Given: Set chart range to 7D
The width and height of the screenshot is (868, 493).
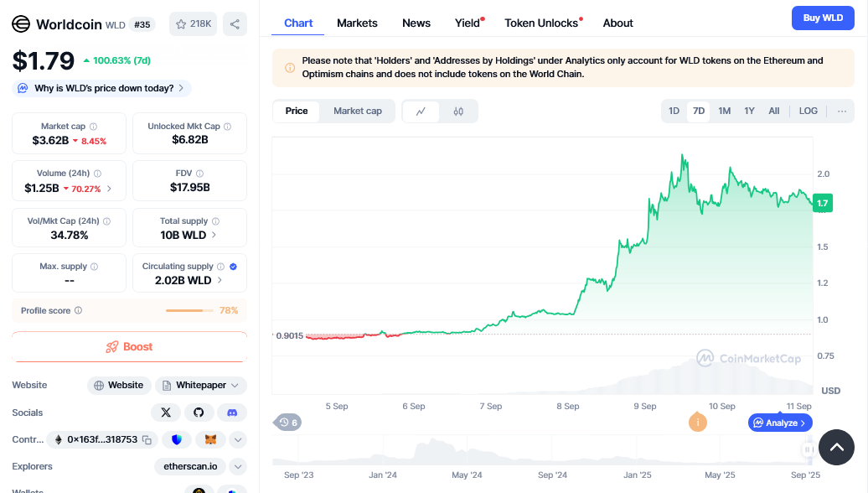Looking at the screenshot, I should pos(699,111).
